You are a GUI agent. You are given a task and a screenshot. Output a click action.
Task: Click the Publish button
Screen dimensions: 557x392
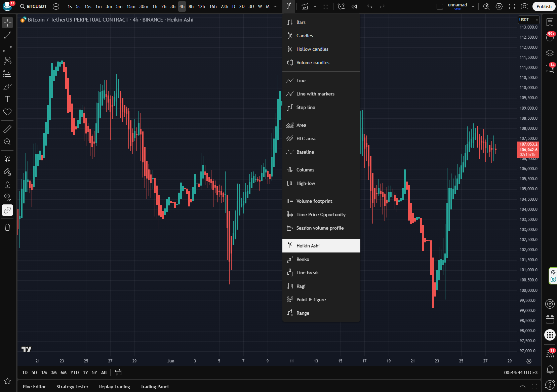pyautogui.click(x=544, y=6)
